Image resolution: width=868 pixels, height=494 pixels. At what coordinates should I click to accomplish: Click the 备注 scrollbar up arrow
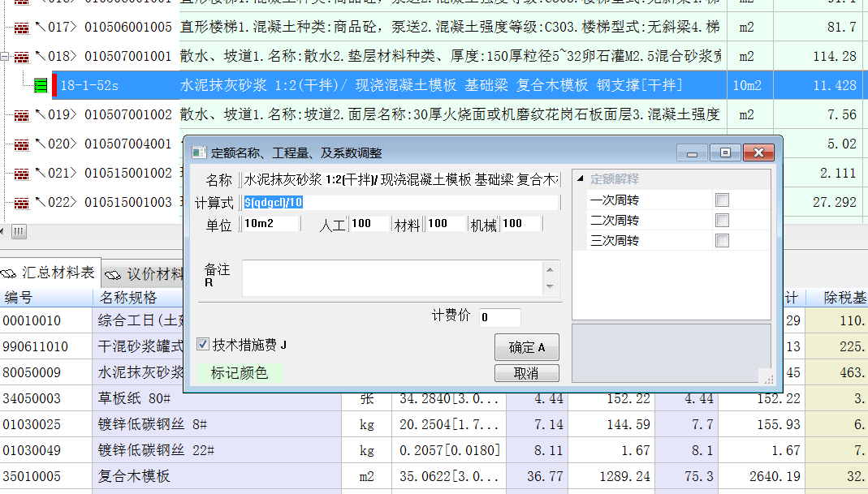[550, 269]
